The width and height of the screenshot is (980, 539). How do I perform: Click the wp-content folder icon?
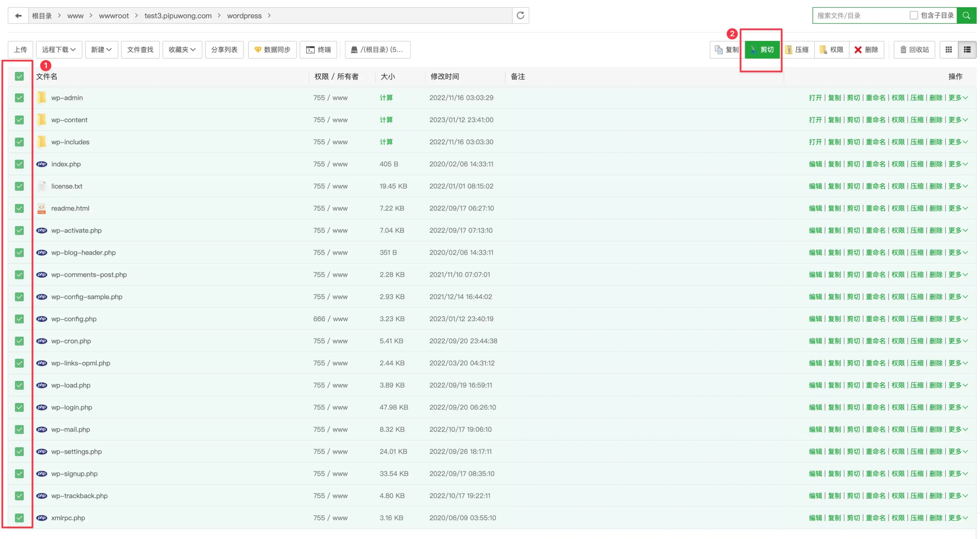click(41, 120)
